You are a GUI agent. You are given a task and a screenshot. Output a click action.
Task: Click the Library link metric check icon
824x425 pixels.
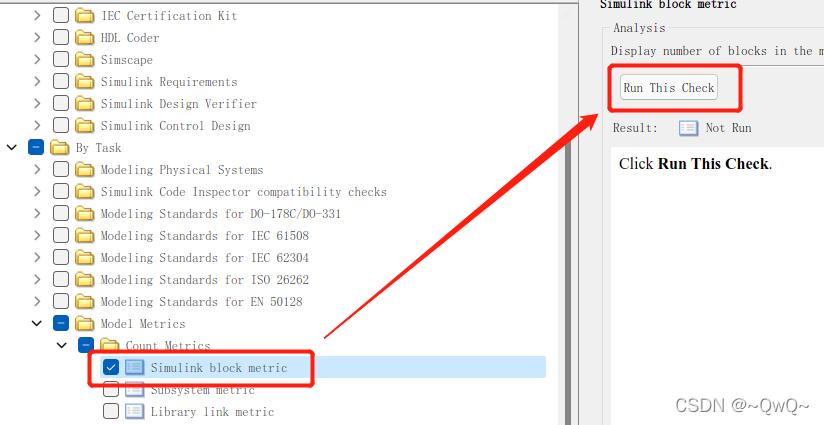click(x=135, y=411)
